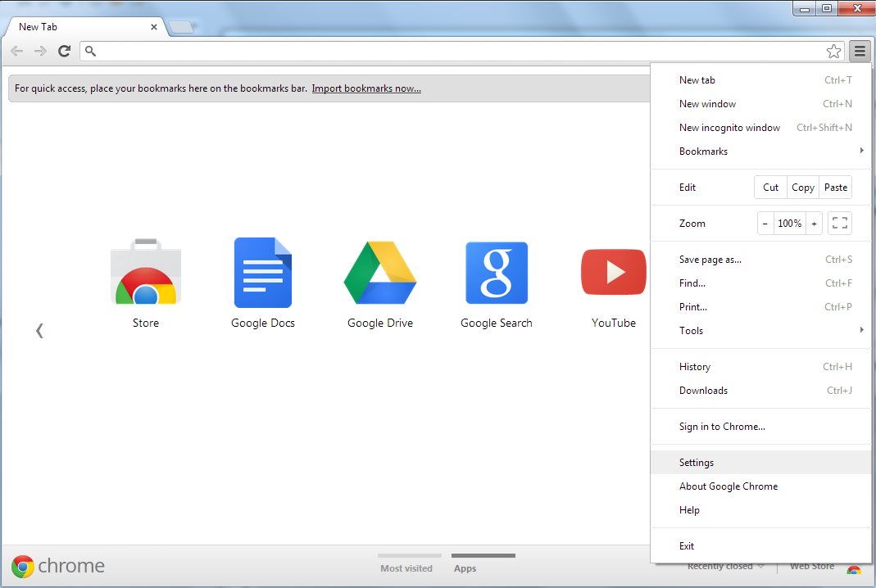Decrease zoom with the minus button
The height and width of the screenshot is (588, 876).
(765, 224)
